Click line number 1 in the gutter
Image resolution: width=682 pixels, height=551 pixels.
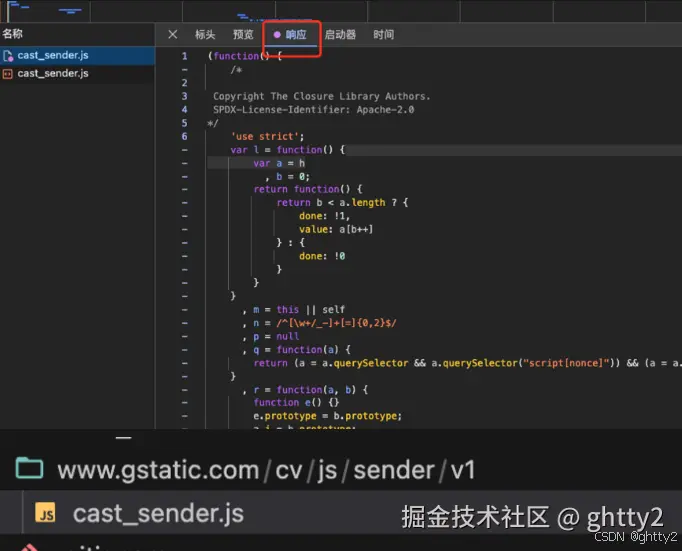pyautogui.click(x=184, y=56)
